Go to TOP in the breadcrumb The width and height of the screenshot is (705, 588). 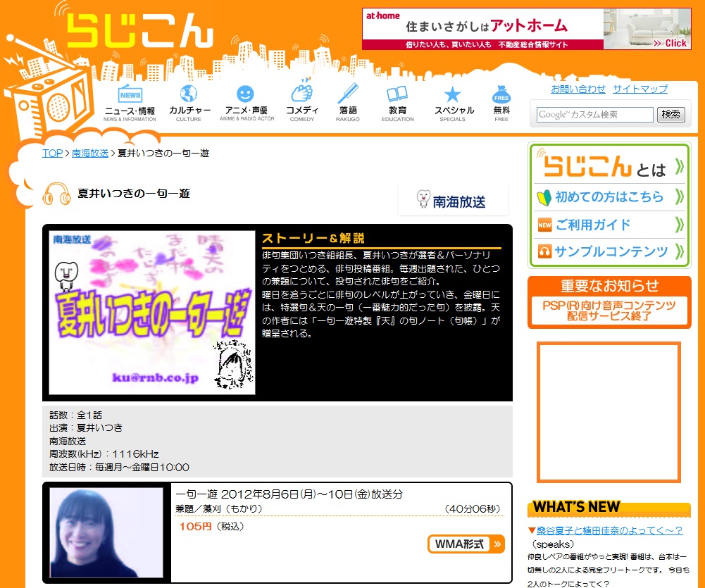click(52, 154)
